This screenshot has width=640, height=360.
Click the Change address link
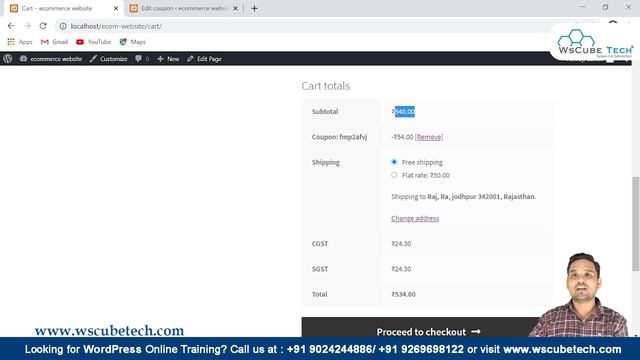[415, 218]
